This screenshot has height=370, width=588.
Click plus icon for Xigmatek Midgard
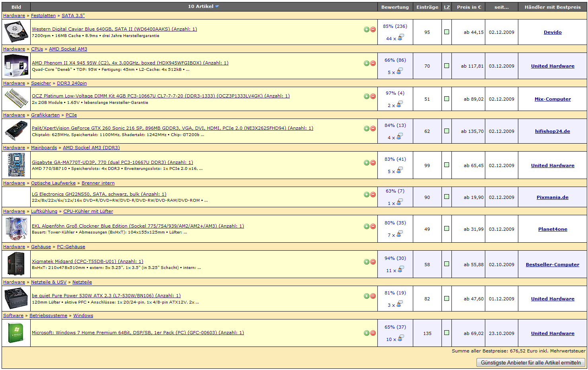pos(367,262)
